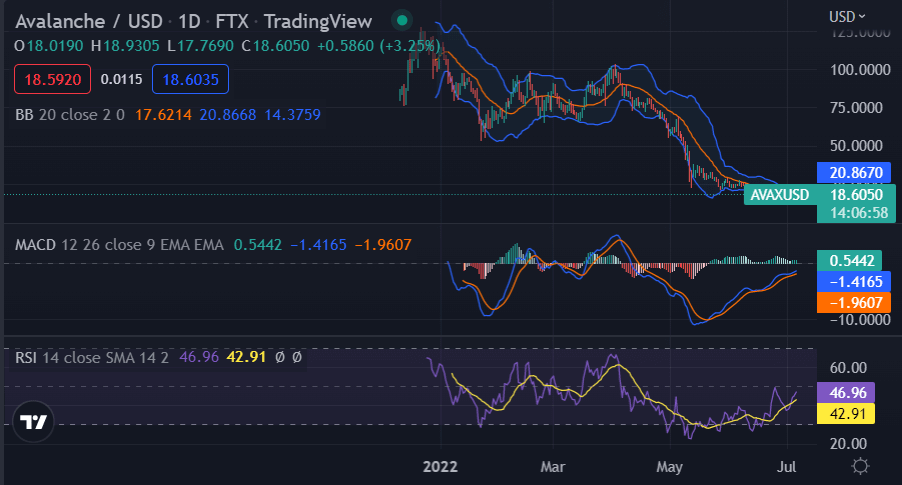Screen dimensions: 902x485
Task: Click the low price L17.7690 value
Action: tap(201, 45)
